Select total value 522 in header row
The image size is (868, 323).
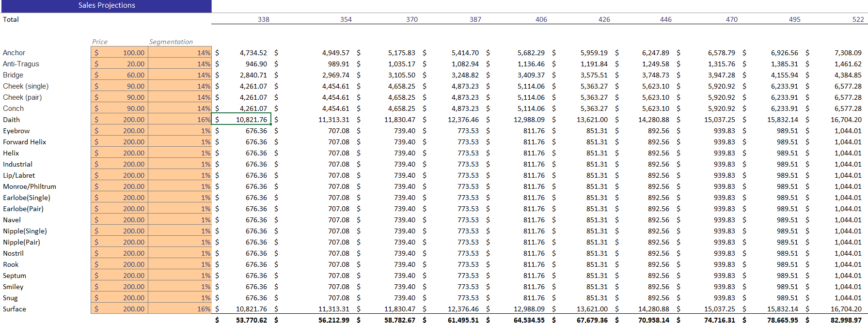858,19
